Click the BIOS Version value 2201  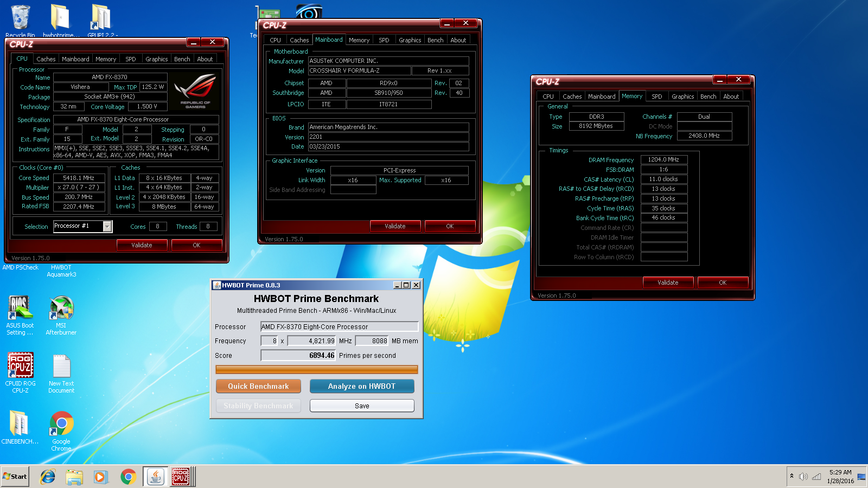tap(388, 137)
